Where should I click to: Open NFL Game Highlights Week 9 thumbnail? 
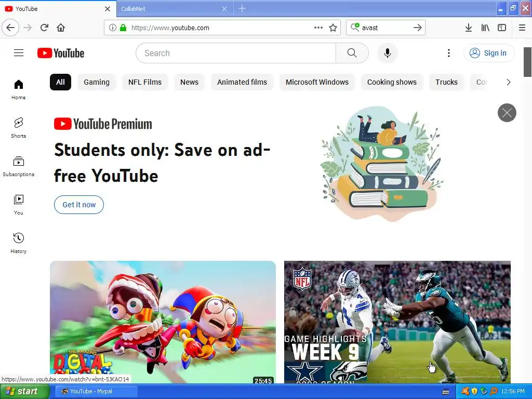pos(397,322)
